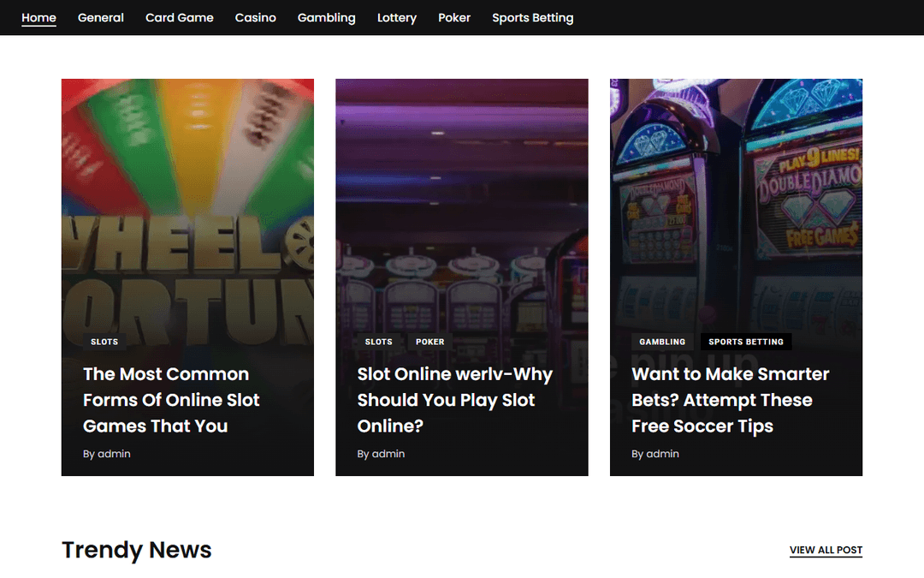Open "The Most Common Forms Of Online Slot" article
This screenshot has width=924, height=578.
click(171, 400)
